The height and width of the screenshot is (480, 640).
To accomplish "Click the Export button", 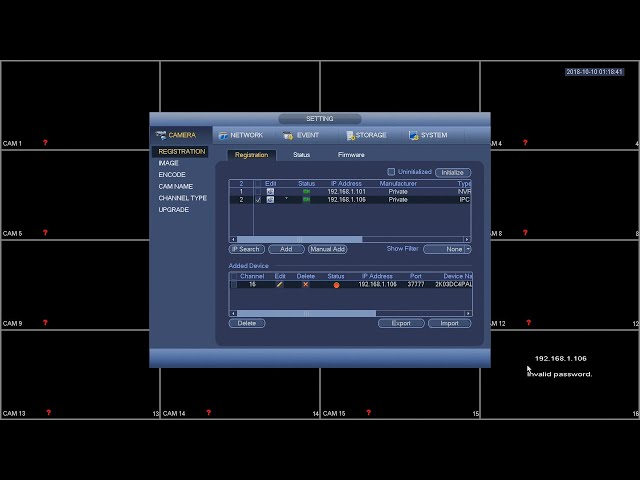I will pyautogui.click(x=401, y=323).
